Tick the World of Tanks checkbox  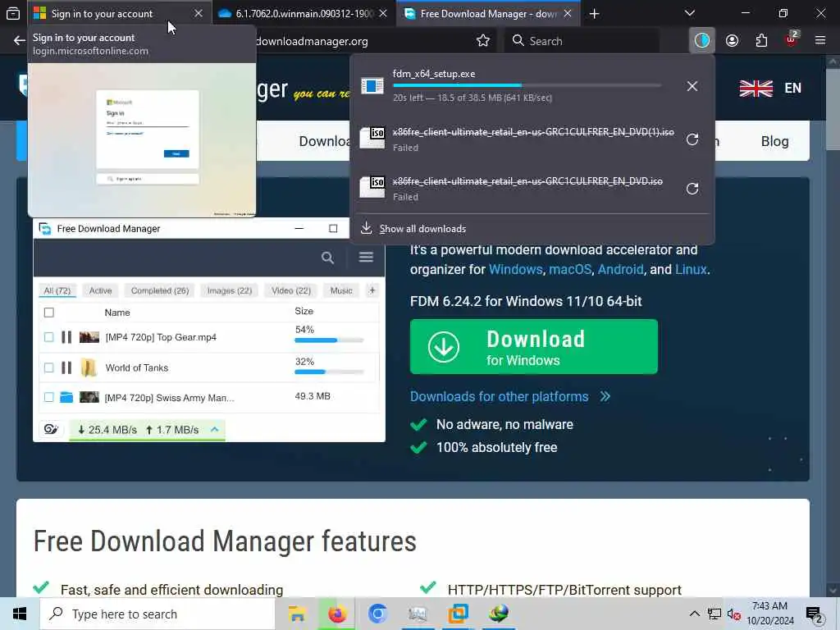click(48, 367)
